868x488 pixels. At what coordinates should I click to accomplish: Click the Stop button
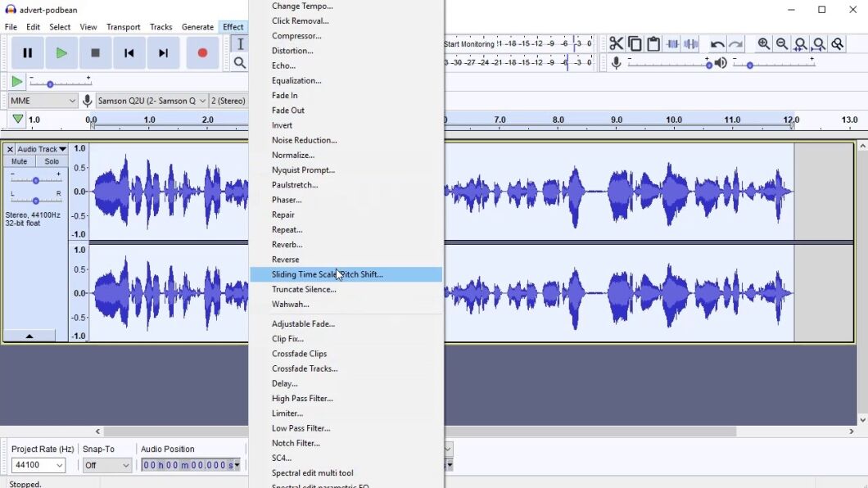point(95,52)
